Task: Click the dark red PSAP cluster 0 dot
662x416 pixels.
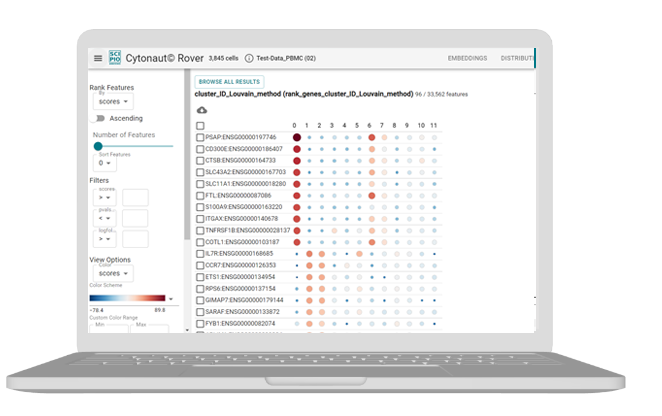Action: click(297, 137)
